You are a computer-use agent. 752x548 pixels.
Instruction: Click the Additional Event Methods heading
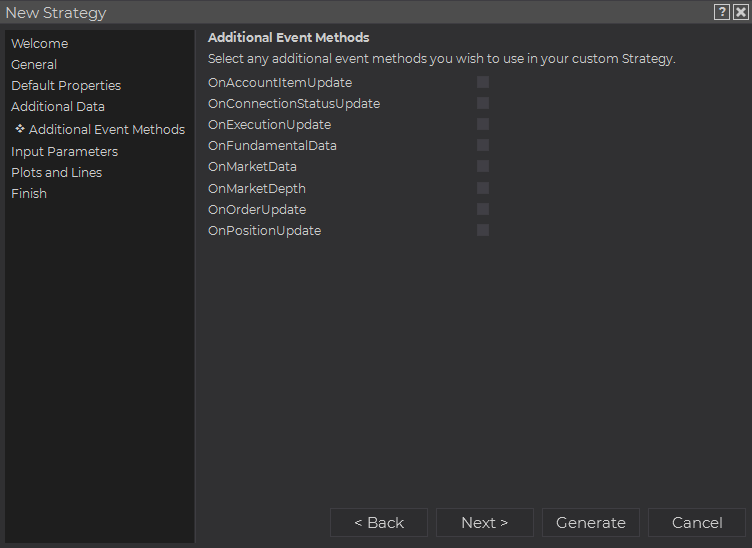point(289,37)
